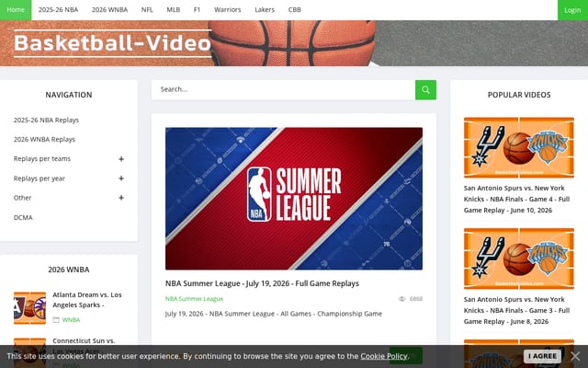The height and width of the screenshot is (368, 588).
Task: Open DCMA sidebar link
Action: click(23, 217)
